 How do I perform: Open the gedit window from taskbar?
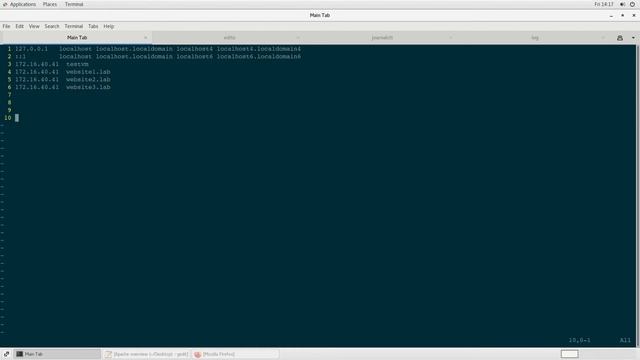pyautogui.click(x=146, y=354)
